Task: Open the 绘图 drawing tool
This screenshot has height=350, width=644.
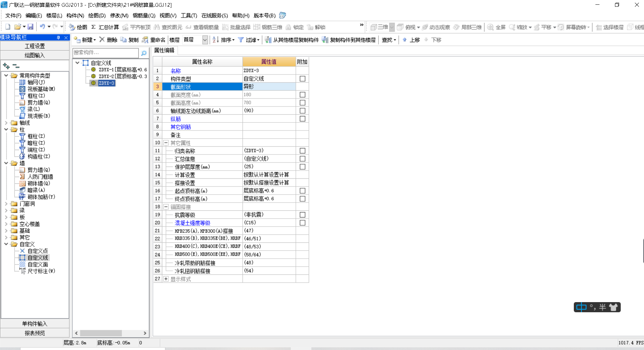Action: coord(78,27)
